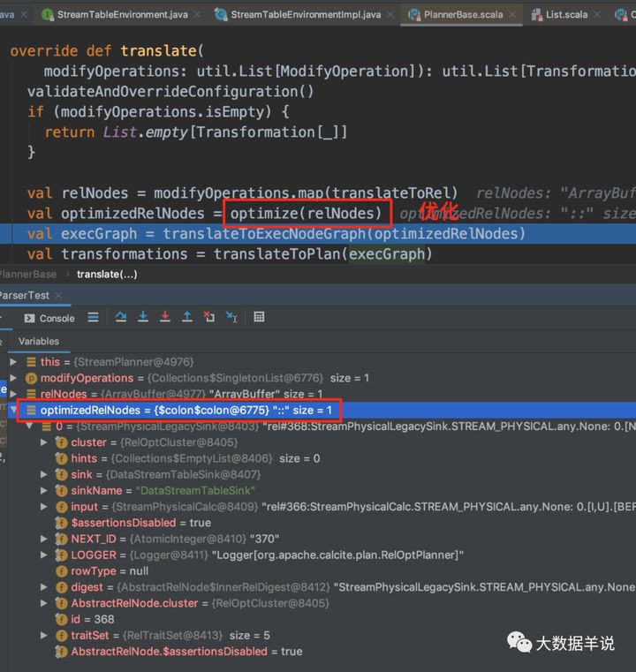
Task: Open the Console tab in debugger
Action: (49, 318)
